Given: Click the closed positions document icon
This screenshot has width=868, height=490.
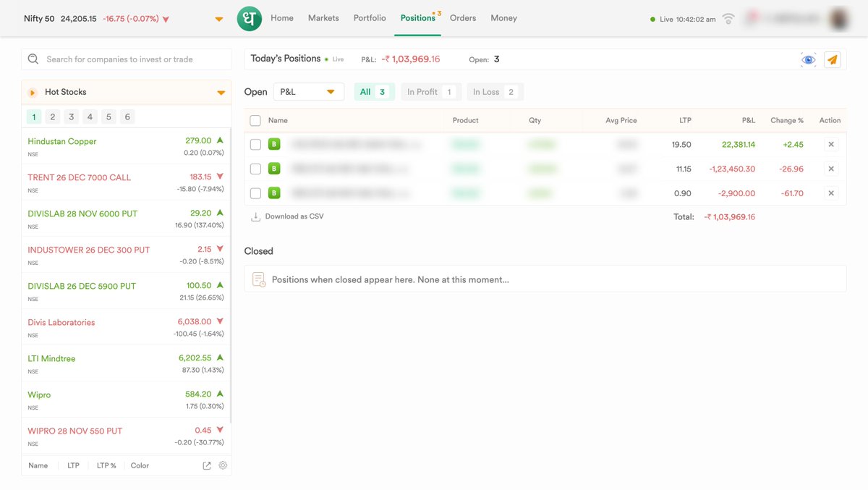Looking at the screenshot, I should click(x=259, y=279).
